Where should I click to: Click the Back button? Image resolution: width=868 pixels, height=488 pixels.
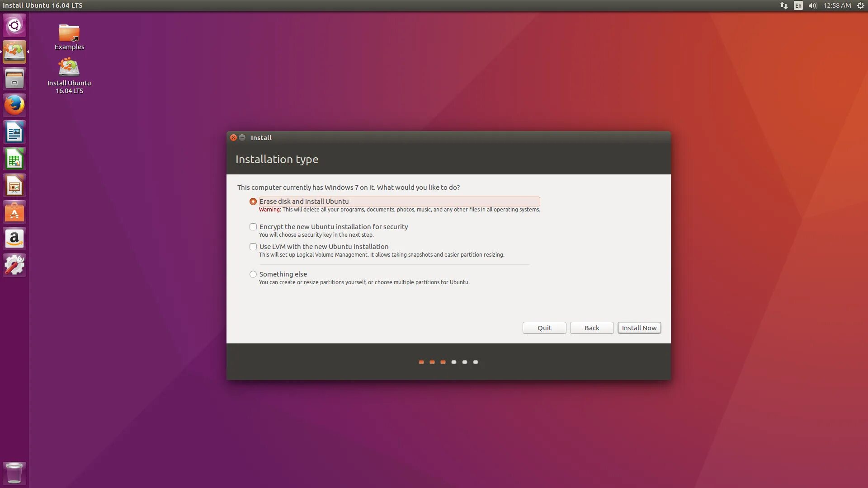[591, 328]
